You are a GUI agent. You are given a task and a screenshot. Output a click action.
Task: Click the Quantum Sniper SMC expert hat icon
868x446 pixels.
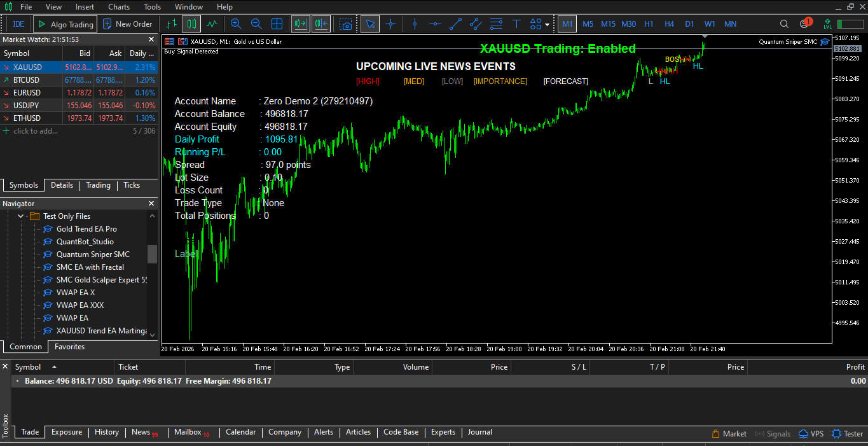[825, 41]
